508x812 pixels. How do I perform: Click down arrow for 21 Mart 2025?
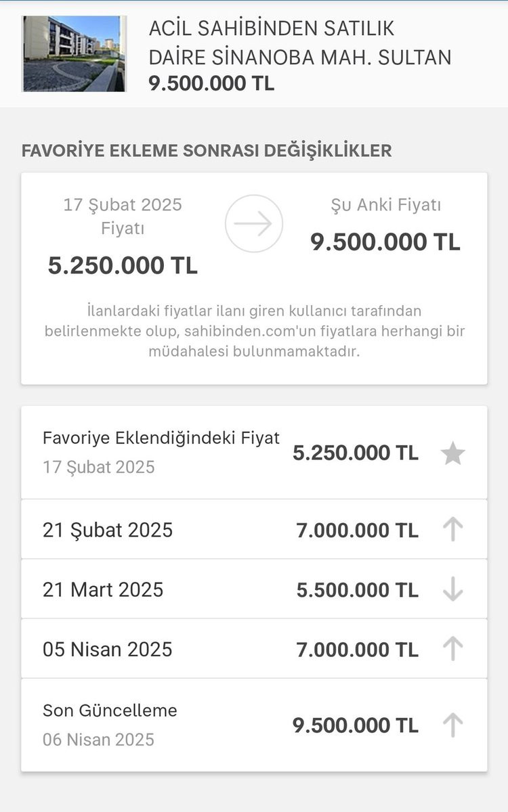point(452,589)
